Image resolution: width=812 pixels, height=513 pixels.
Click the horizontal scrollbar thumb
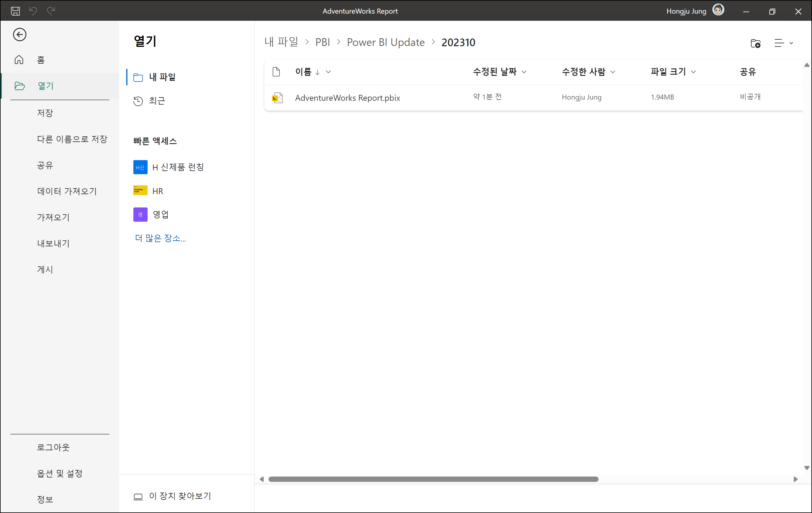433,479
